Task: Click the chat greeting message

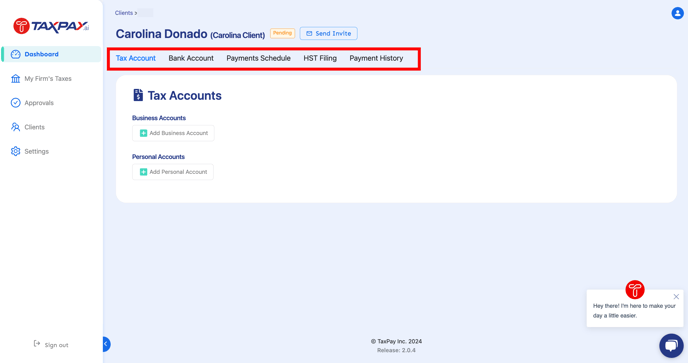Action: click(634, 311)
